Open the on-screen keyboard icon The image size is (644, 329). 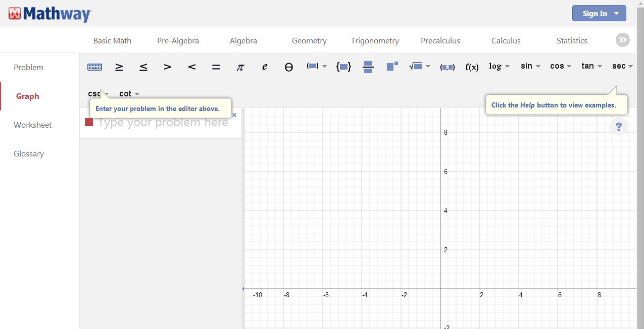pos(94,67)
